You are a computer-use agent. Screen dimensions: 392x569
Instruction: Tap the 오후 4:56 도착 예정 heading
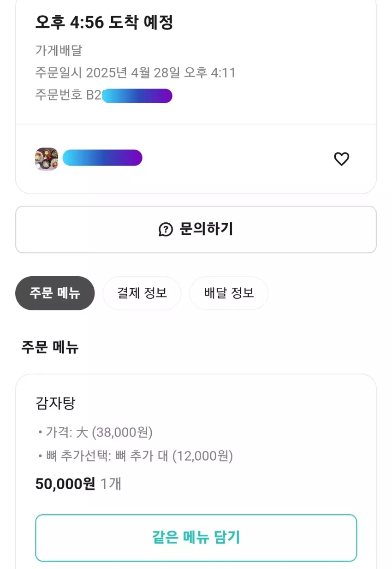tap(104, 22)
